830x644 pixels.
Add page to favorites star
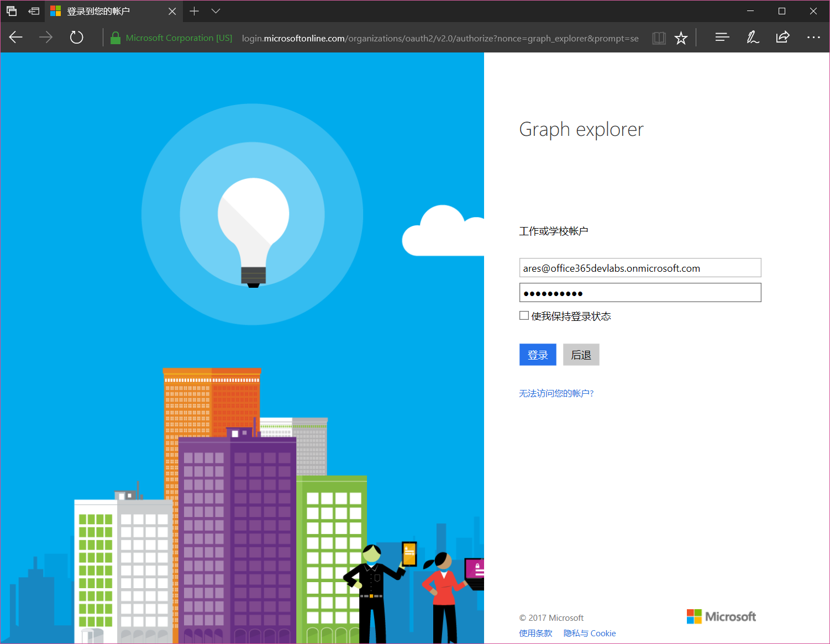(x=681, y=38)
